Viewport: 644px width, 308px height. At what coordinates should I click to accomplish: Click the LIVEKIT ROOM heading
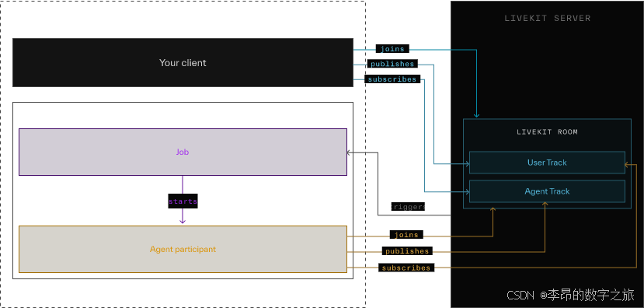pyautogui.click(x=547, y=132)
